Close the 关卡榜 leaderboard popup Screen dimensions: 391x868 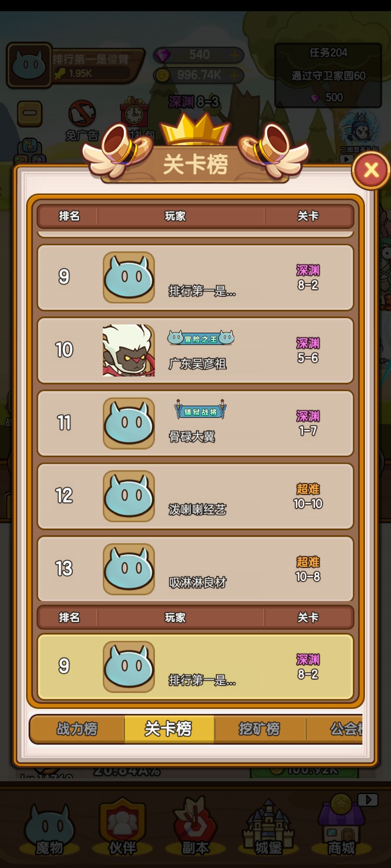pyautogui.click(x=371, y=170)
